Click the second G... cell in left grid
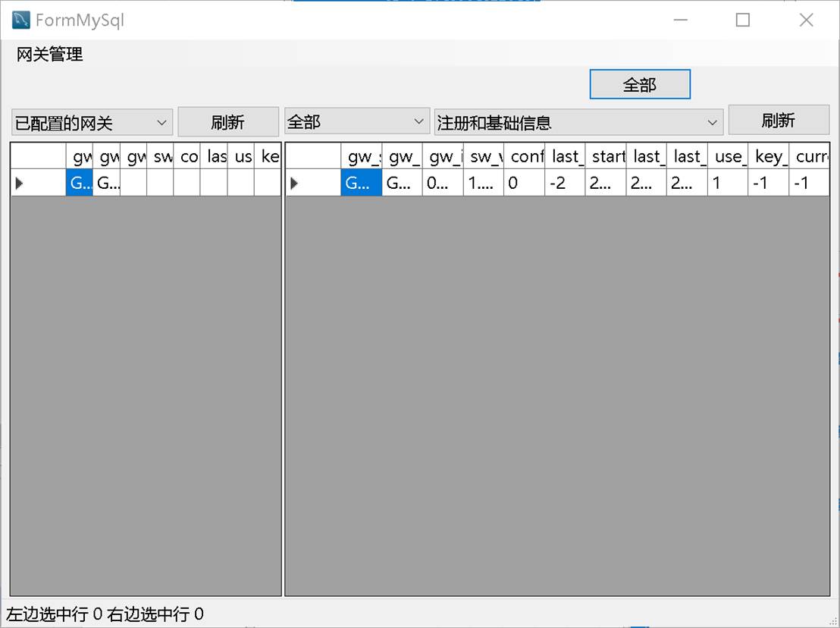The image size is (840, 628). (x=107, y=184)
